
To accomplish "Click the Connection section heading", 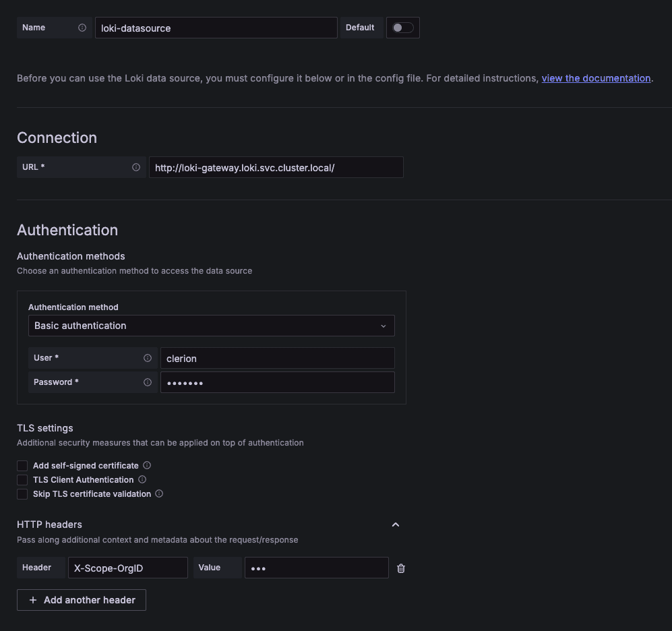I will [x=57, y=138].
